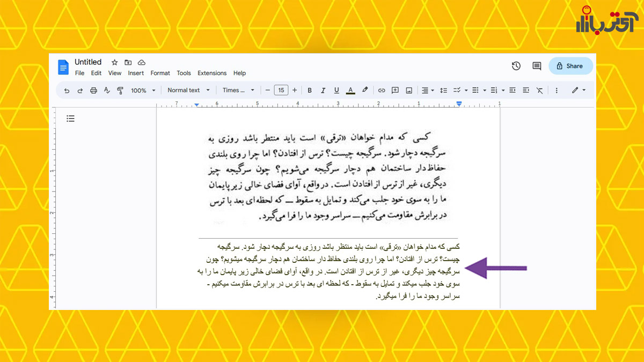The width and height of the screenshot is (644, 362).
Task: Open the Tools menu
Action: (184, 73)
